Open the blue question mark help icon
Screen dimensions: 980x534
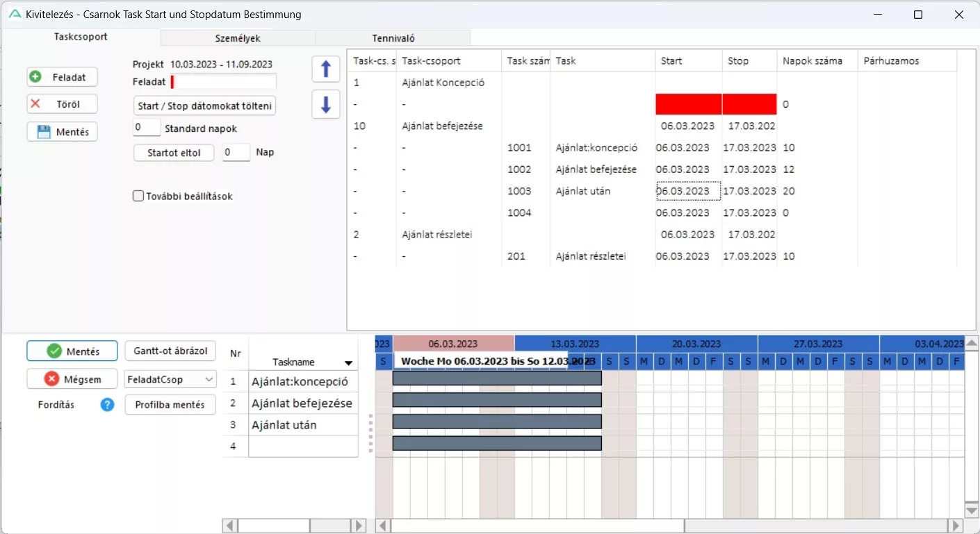coord(107,405)
